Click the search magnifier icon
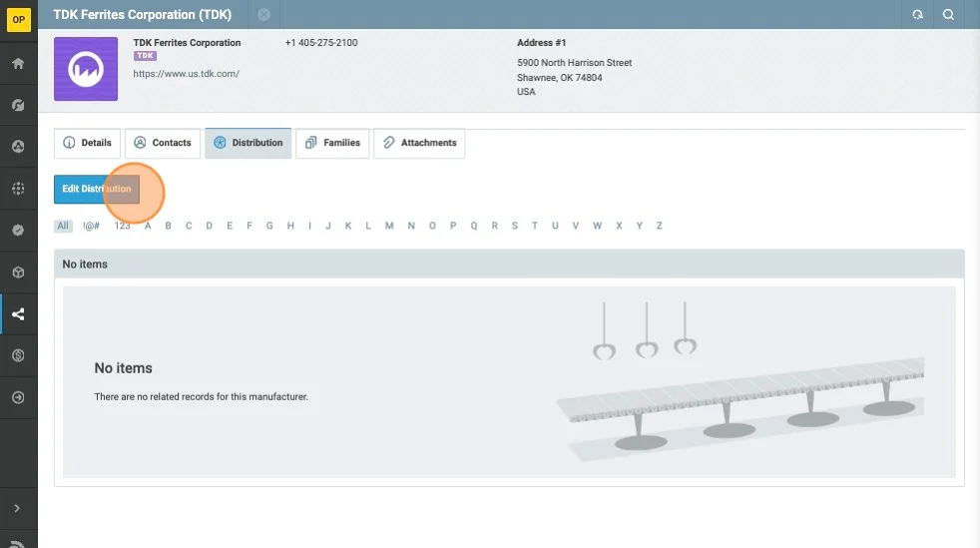 pyautogui.click(x=948, y=15)
